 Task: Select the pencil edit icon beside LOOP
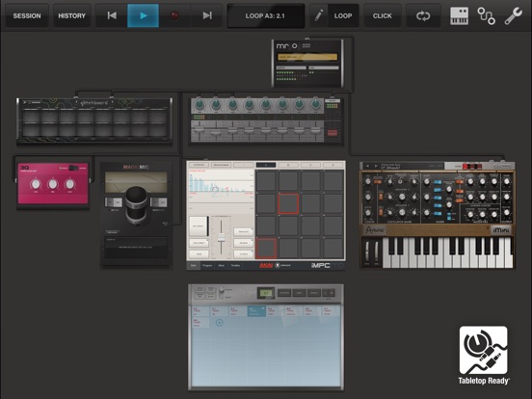pyautogui.click(x=318, y=15)
